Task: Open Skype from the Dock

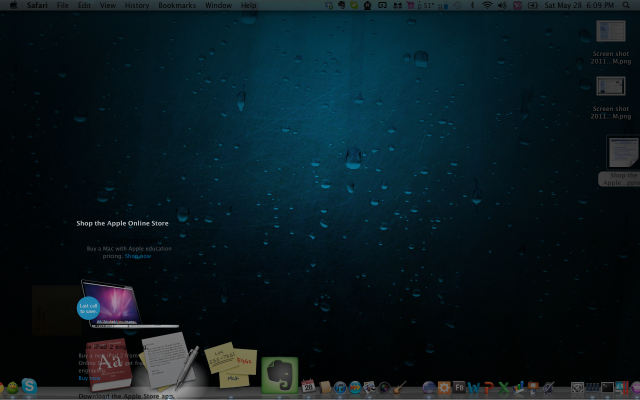Action: [x=29, y=386]
